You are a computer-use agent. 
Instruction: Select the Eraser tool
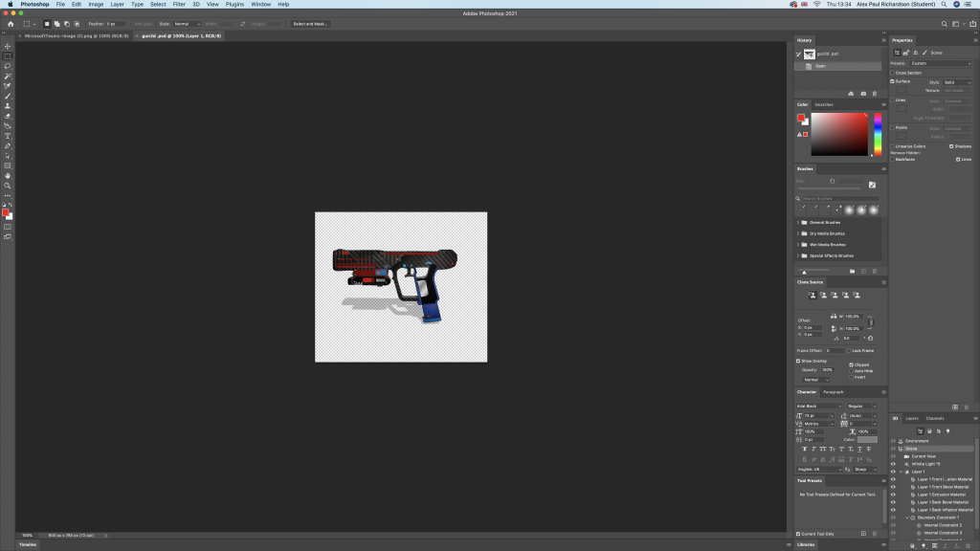click(8, 116)
